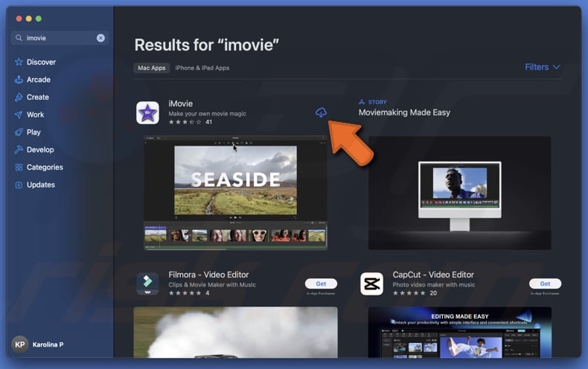Click the Filmora star rating 4

pyautogui.click(x=189, y=293)
